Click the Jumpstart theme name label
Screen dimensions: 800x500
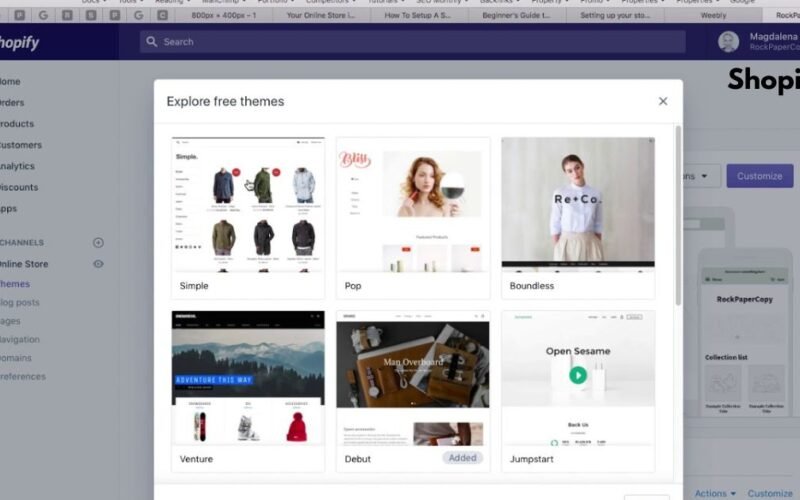click(532, 459)
